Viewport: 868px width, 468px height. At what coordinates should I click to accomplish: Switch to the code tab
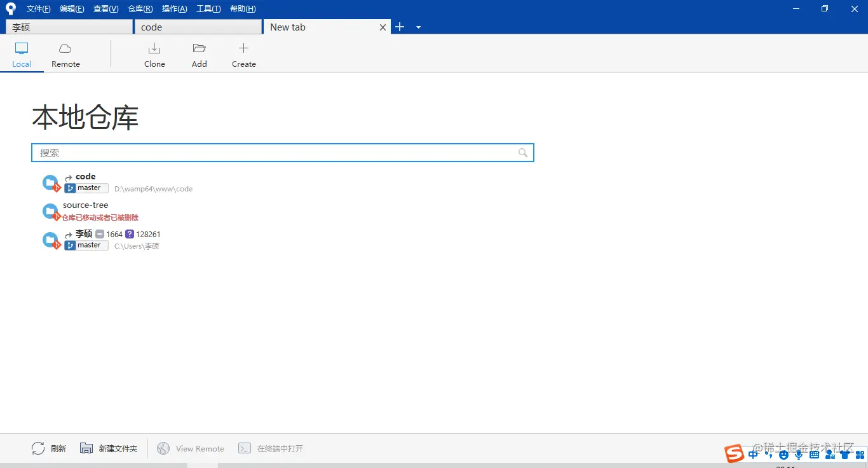click(x=198, y=27)
